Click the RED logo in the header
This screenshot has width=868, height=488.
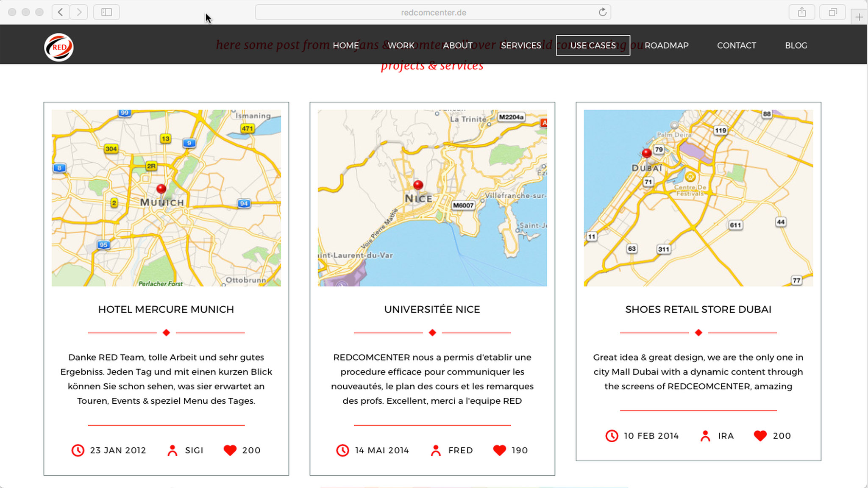pos(59,47)
